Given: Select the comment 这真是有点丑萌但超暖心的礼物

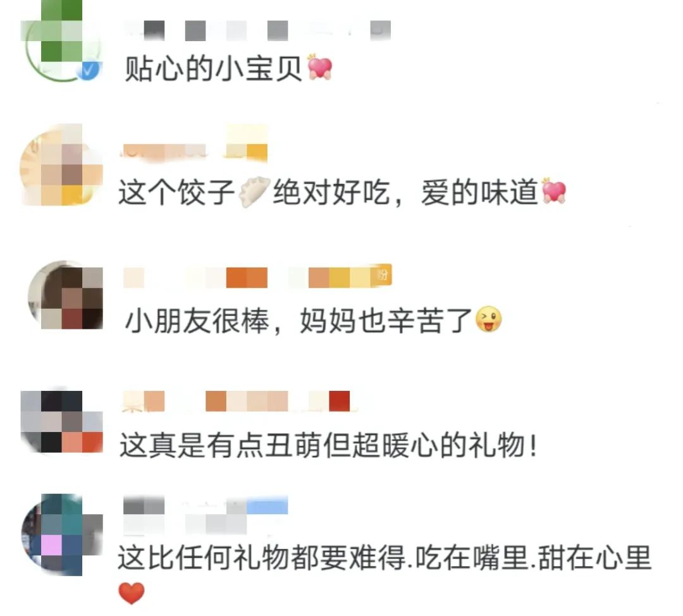Looking at the screenshot, I should tap(329, 445).
